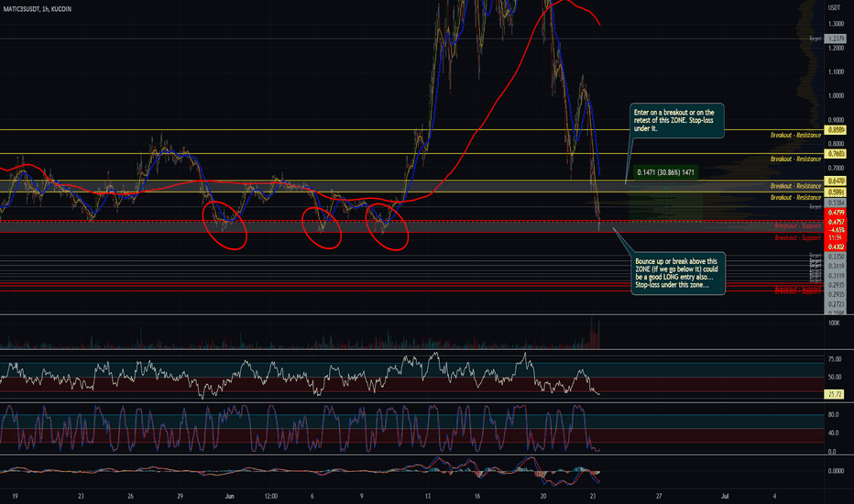Click Breakout - Support text at 0.4302 line

pyautogui.click(x=797, y=238)
